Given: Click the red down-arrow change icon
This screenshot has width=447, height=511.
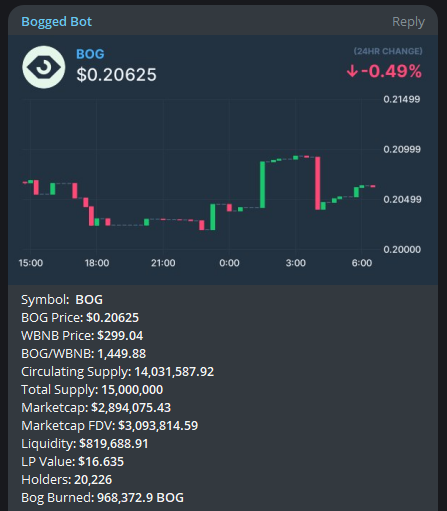Looking at the screenshot, I should pyautogui.click(x=352, y=71).
